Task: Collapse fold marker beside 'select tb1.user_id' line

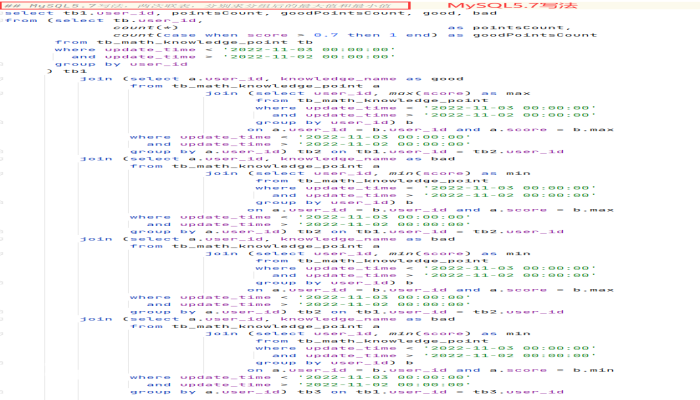Action: 2,13
